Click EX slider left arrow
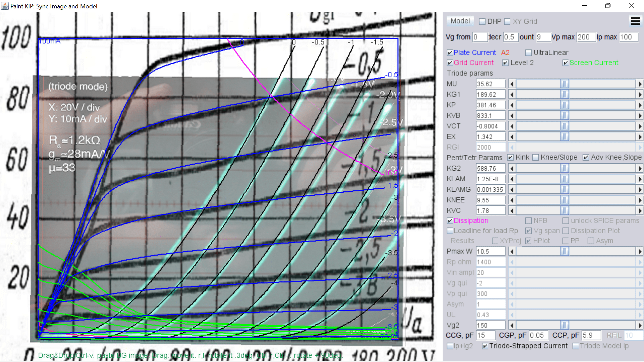Viewport: 644px width, 362px height. point(512,137)
